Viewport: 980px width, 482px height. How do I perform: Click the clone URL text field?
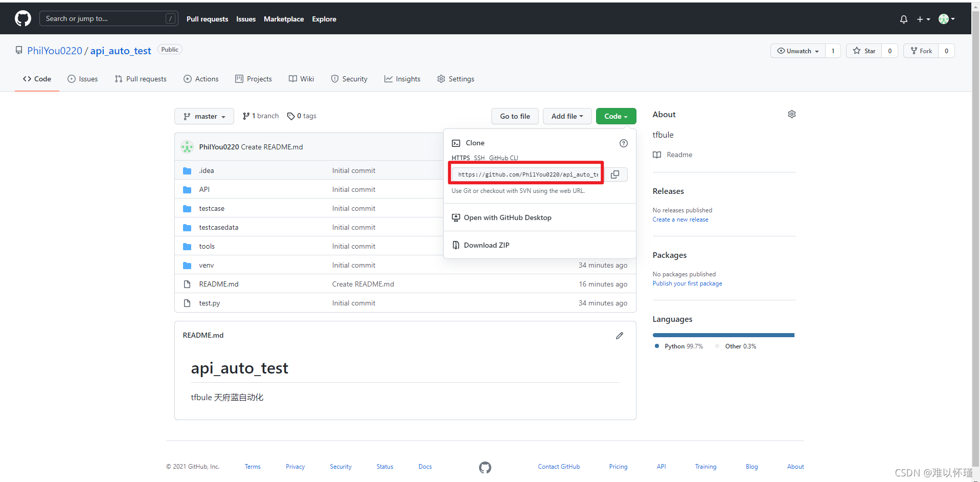pos(527,174)
